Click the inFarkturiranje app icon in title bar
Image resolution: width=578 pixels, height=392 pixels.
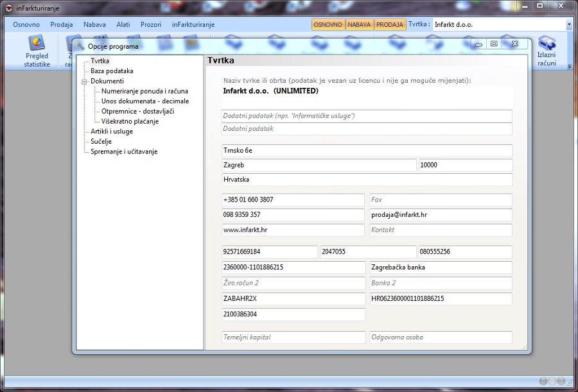(9, 8)
